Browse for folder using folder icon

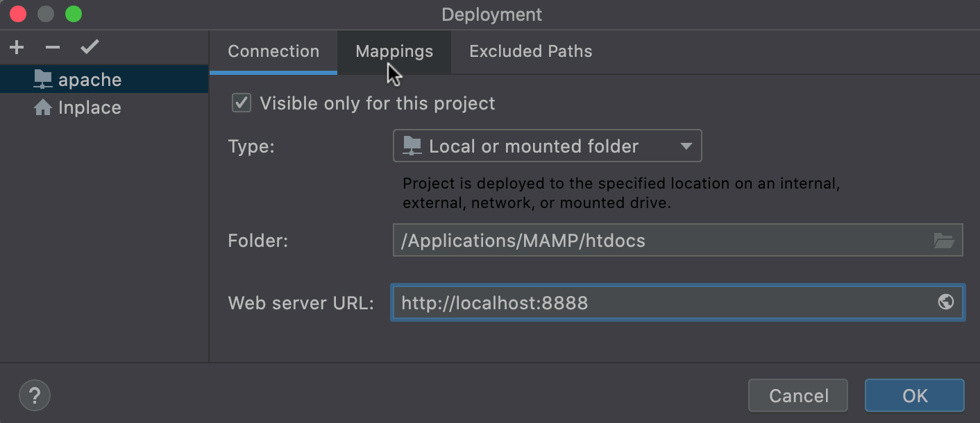(944, 241)
